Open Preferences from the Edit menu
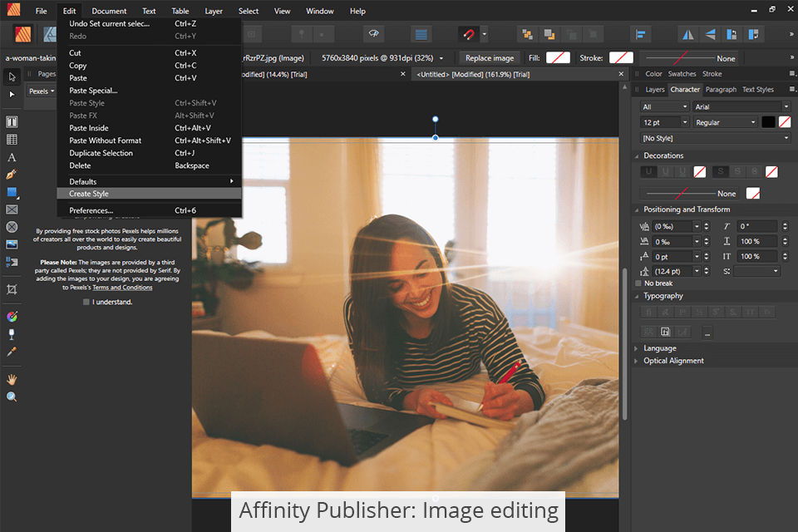Screen dimensions: 798x532 pos(149,210)
